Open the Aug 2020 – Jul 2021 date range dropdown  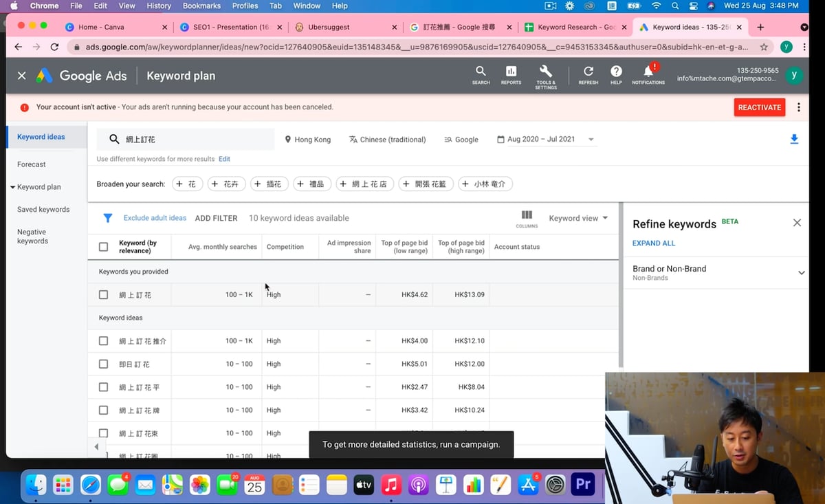click(545, 140)
